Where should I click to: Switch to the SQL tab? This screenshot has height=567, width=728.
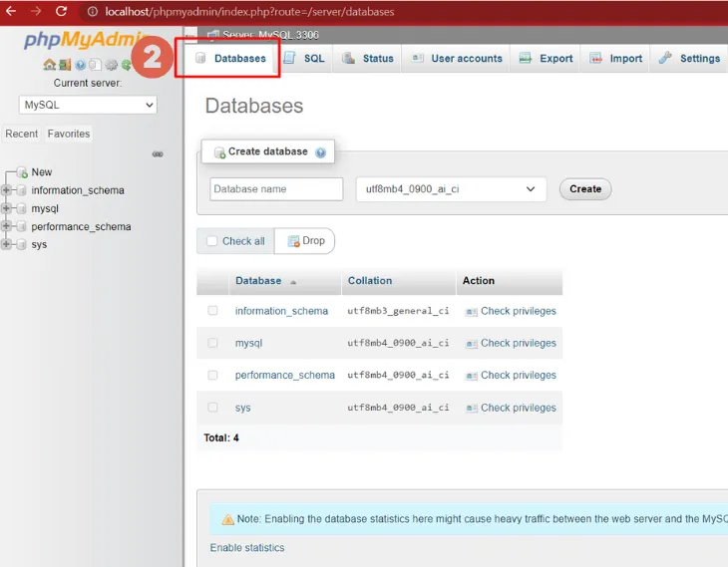(x=305, y=59)
